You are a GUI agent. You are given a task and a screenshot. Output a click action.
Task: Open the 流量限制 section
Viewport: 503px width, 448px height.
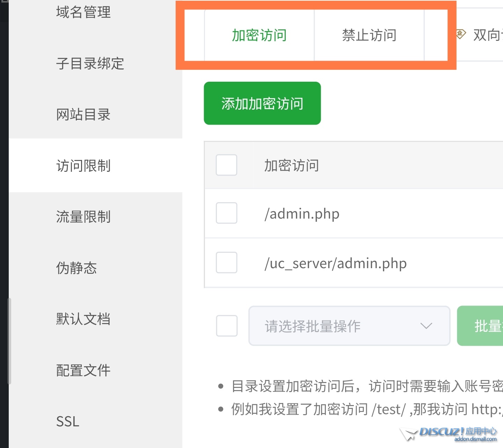83,217
